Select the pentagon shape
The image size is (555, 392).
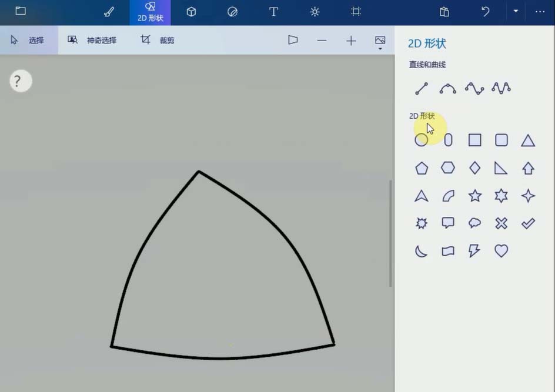tap(421, 168)
